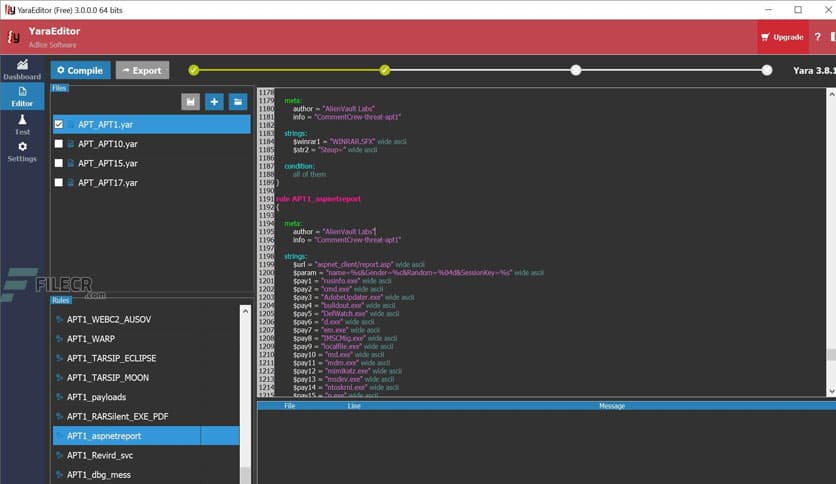Check the APT_APT10.yar checkbox

[x=59, y=144]
